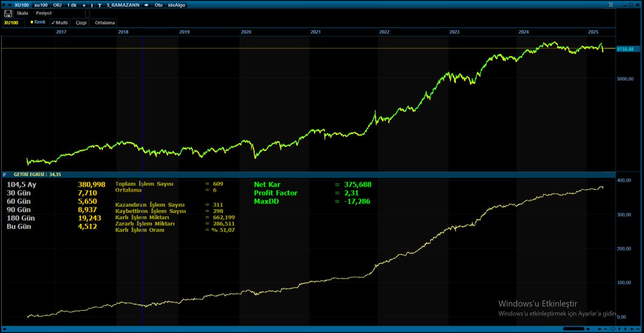644x333 pixels.
Task: Click the plus icon in title bar
Action: [84, 5]
